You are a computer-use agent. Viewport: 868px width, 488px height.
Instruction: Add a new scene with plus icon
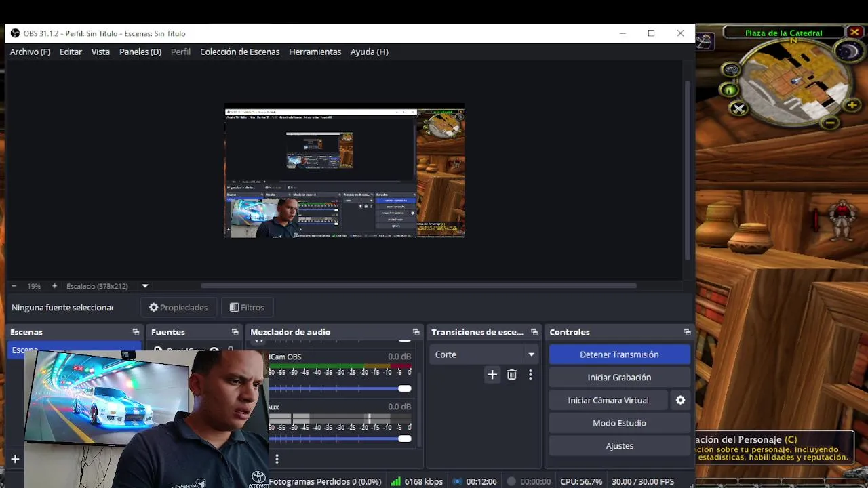tap(15, 459)
